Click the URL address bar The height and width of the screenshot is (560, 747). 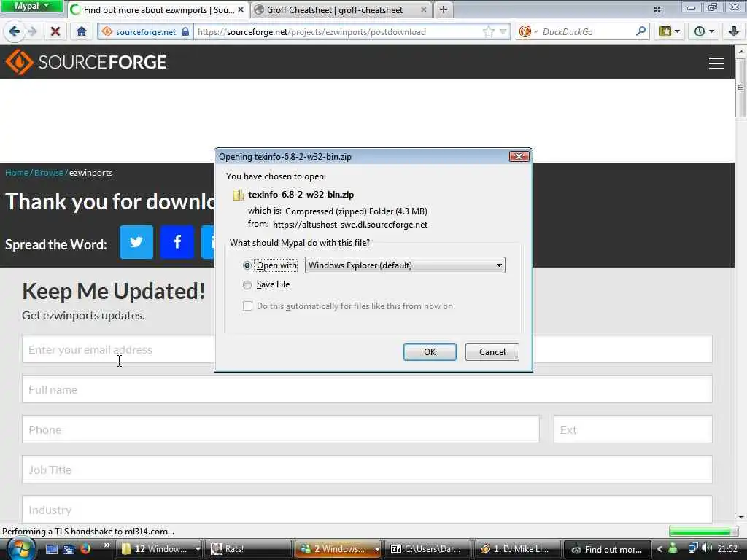coord(338,32)
